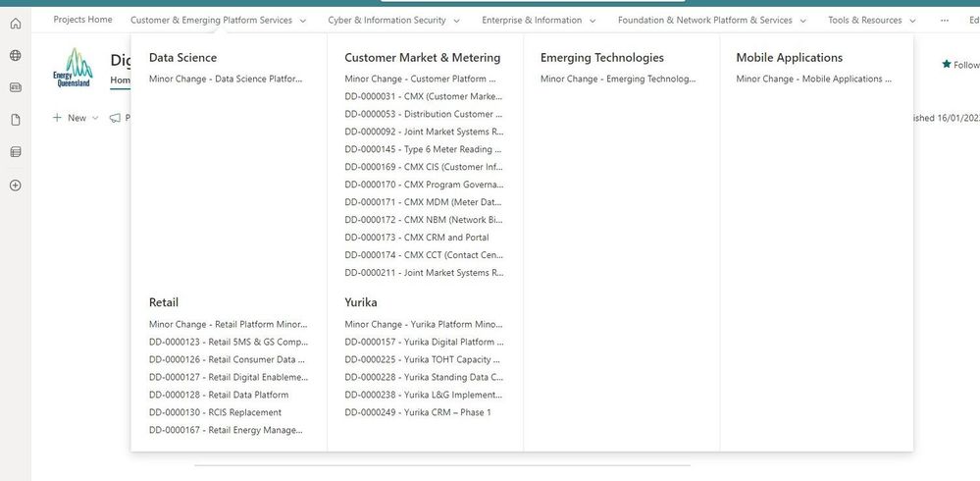Screen dimensions: 980x481
Task: Open Customer & Emerging Platform Services menu
Action: click(x=211, y=20)
